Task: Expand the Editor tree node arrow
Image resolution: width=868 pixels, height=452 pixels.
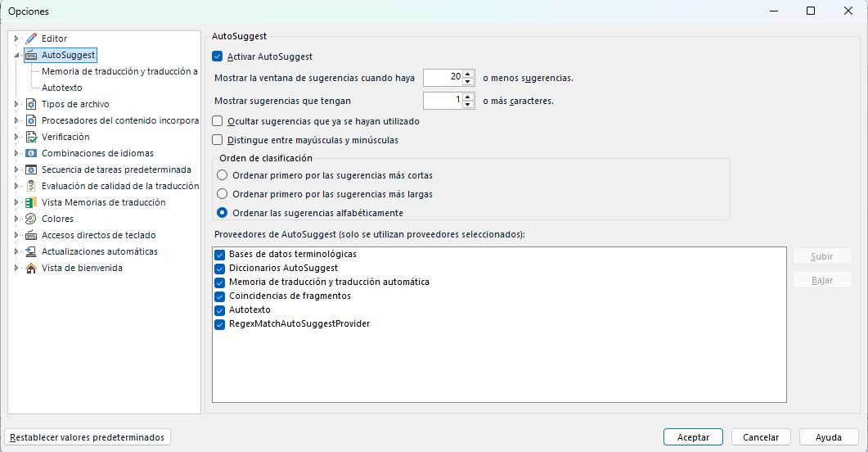Action: point(16,38)
